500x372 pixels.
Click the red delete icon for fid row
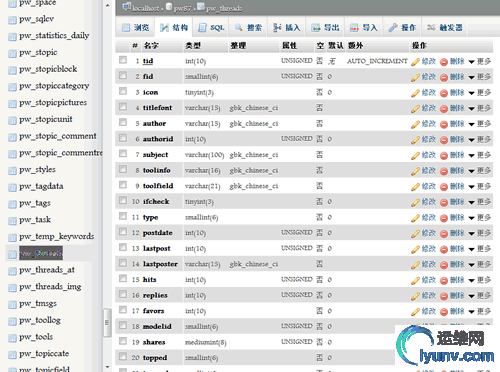pos(444,77)
